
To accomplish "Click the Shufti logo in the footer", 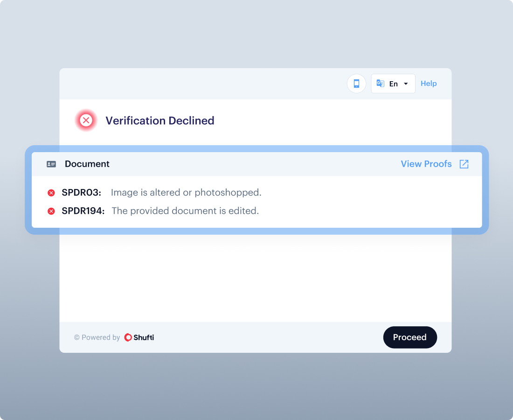I will click(139, 337).
